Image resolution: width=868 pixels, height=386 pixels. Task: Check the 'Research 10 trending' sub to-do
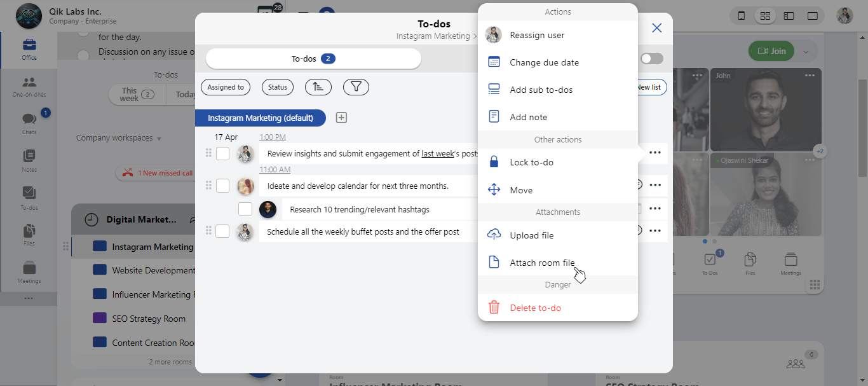click(x=245, y=209)
